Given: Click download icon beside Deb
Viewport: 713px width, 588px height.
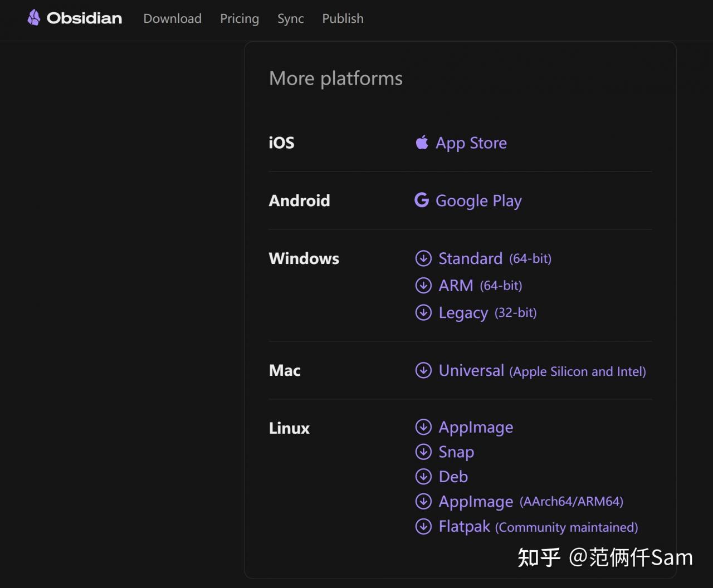Looking at the screenshot, I should click(423, 477).
